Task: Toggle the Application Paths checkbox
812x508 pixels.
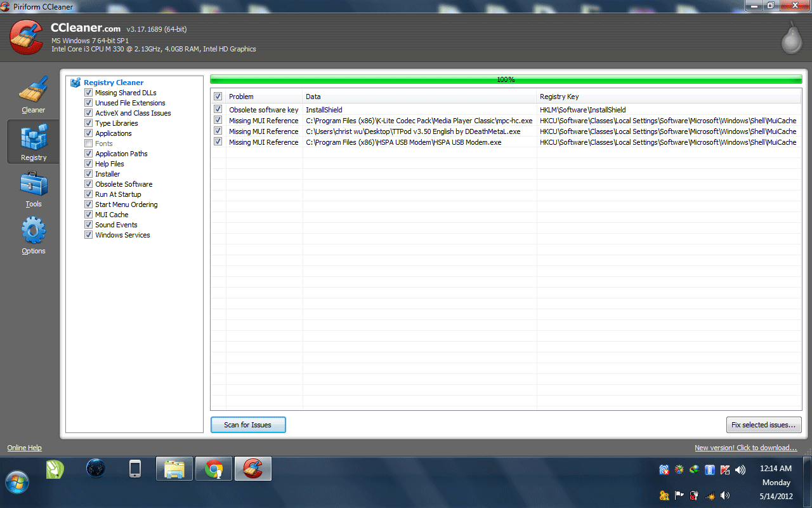Action: pos(89,154)
